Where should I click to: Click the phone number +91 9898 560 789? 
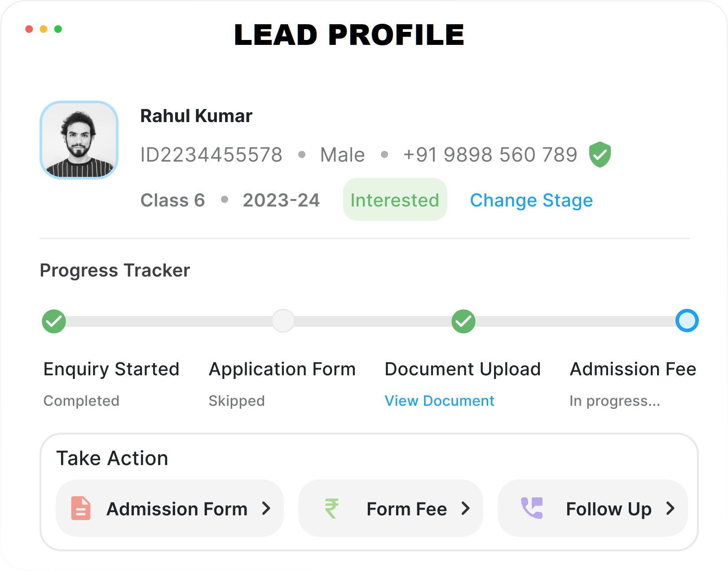coord(490,155)
